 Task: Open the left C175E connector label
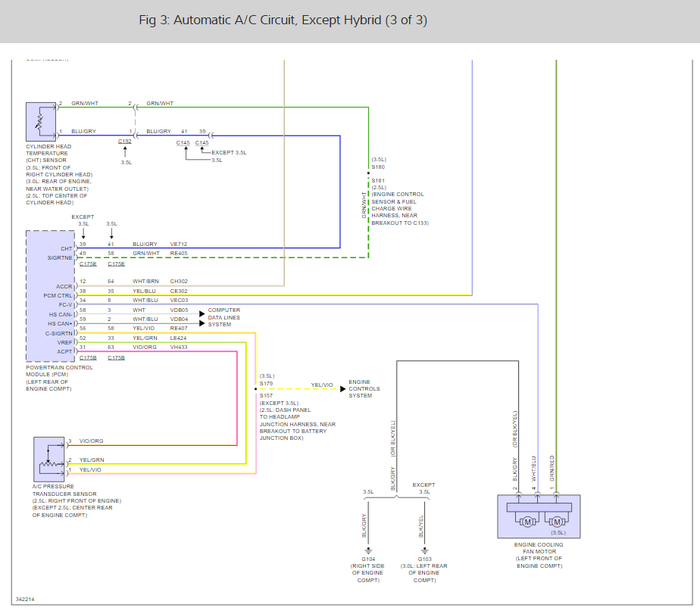(88, 263)
